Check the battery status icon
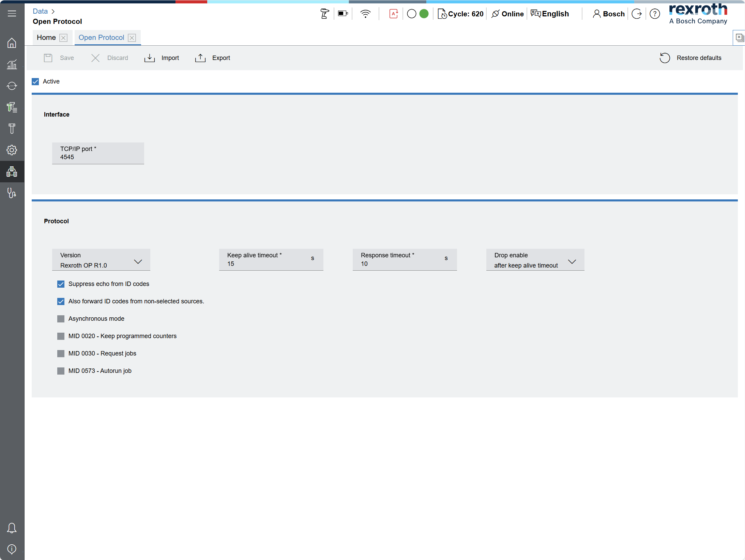745x560 pixels. (x=343, y=14)
